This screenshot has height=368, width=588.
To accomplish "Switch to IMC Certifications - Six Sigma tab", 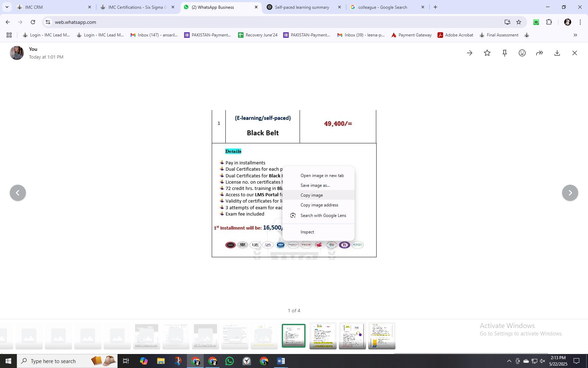I will click(x=137, y=7).
